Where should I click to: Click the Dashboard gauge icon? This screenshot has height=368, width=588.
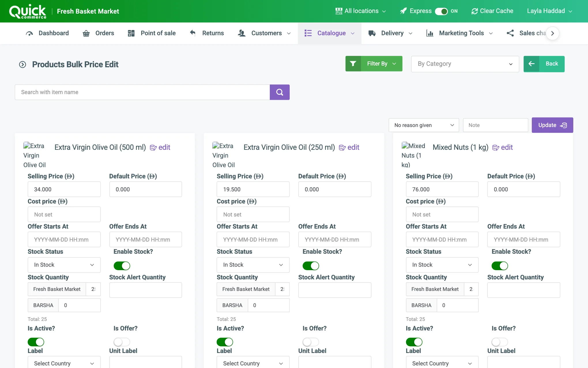pos(29,33)
